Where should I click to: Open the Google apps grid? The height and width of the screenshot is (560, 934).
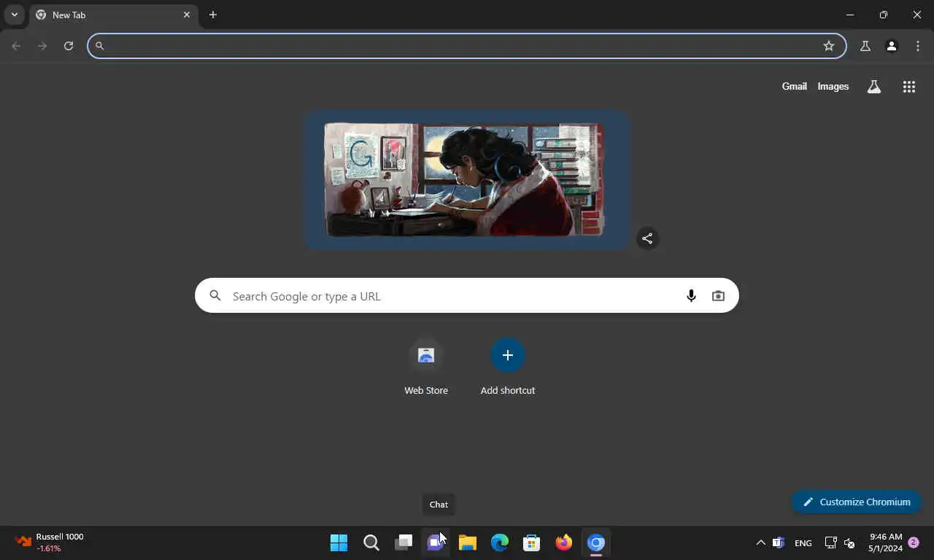pyautogui.click(x=909, y=87)
